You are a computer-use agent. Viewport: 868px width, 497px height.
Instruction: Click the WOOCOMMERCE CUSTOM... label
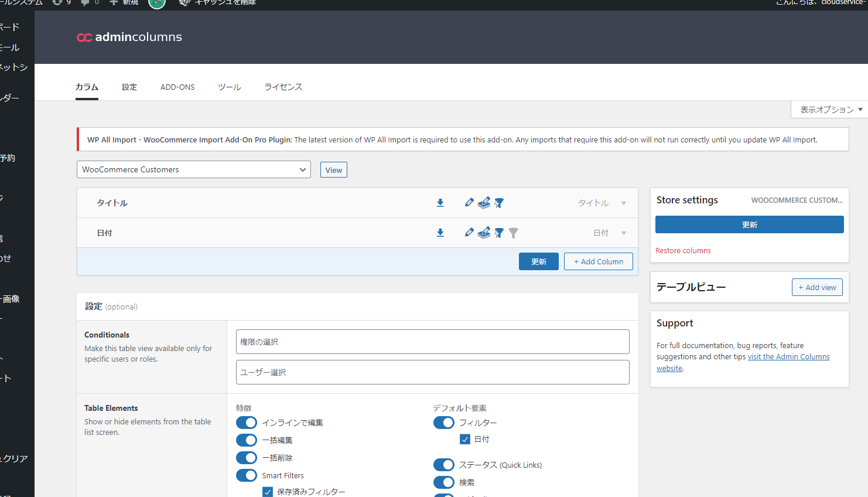click(797, 200)
